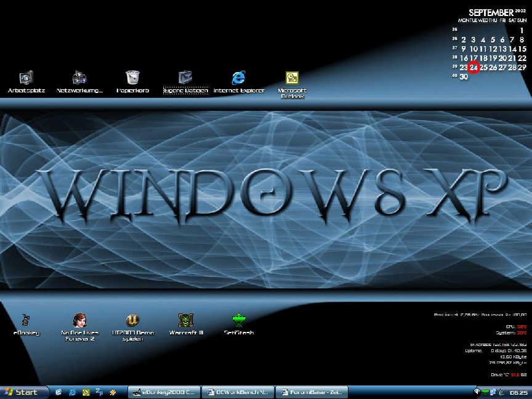Click the highlighted date 24 in the calendar
532x399 pixels.
click(474, 67)
